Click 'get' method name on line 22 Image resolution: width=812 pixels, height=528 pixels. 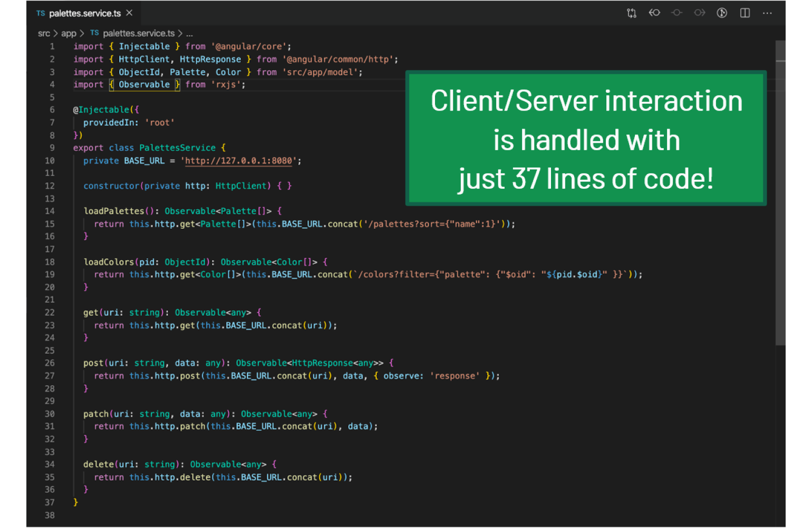click(x=91, y=312)
